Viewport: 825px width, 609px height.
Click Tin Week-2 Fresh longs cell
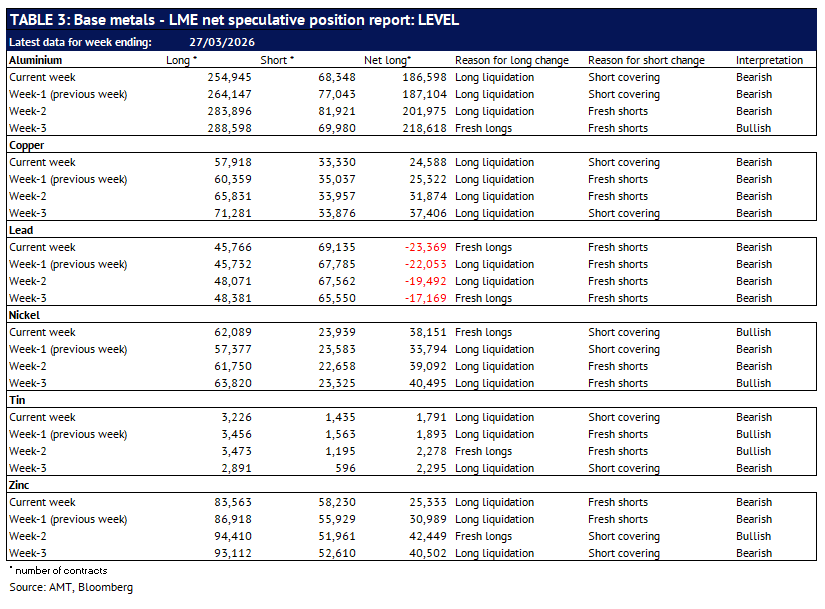click(483, 451)
